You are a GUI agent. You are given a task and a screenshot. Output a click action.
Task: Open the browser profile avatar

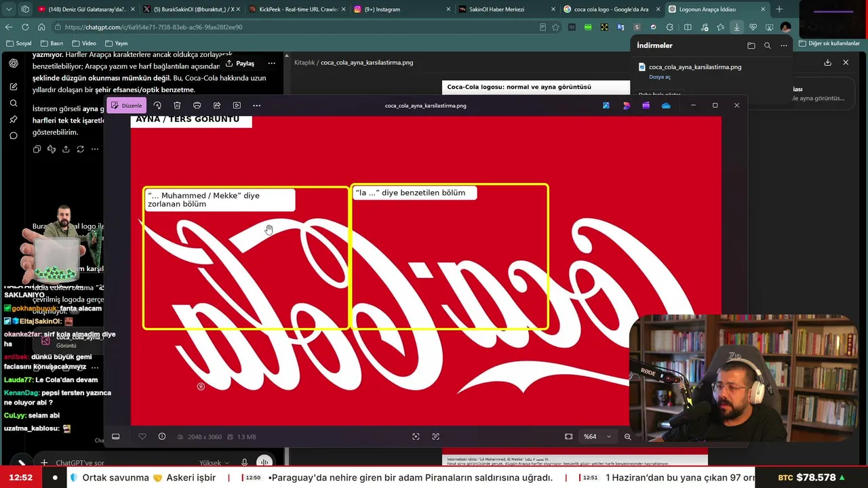pos(785,27)
